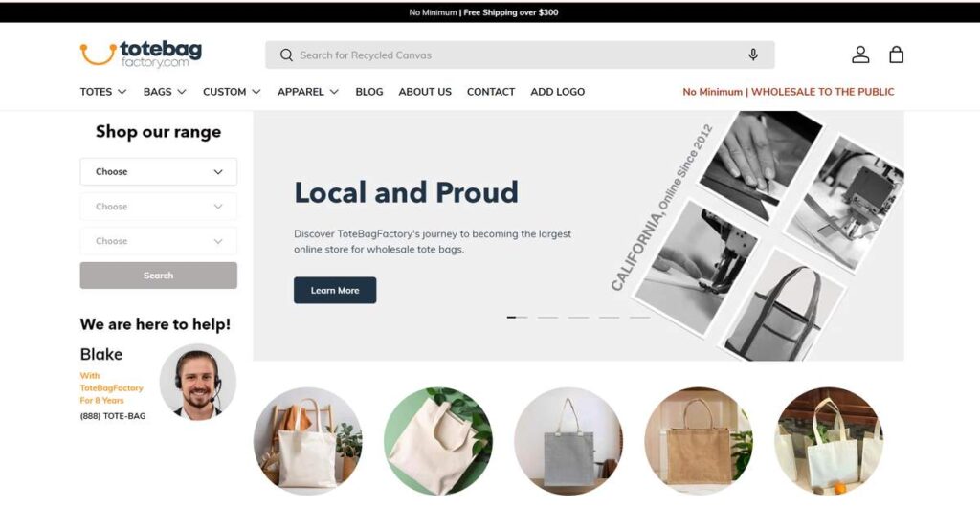Screen dimensions: 980x507
Task: Jump to the second carousel slide indicator
Action: point(547,318)
